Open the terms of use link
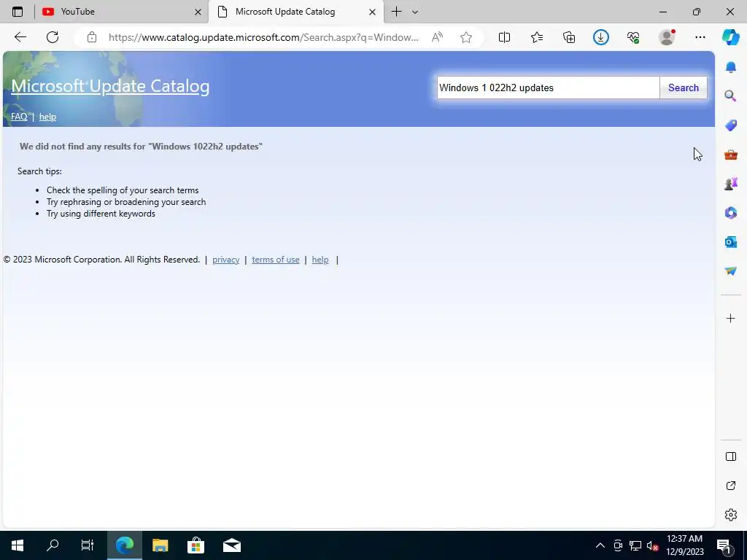 point(275,260)
